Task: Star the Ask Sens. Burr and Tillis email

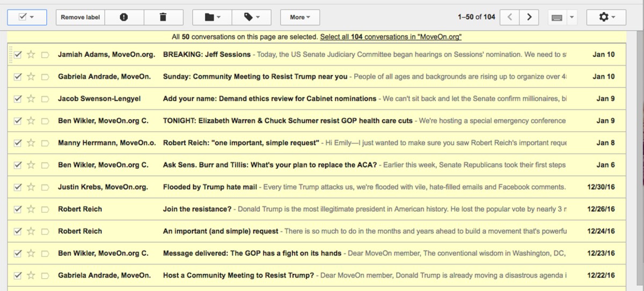Action: pyautogui.click(x=31, y=165)
